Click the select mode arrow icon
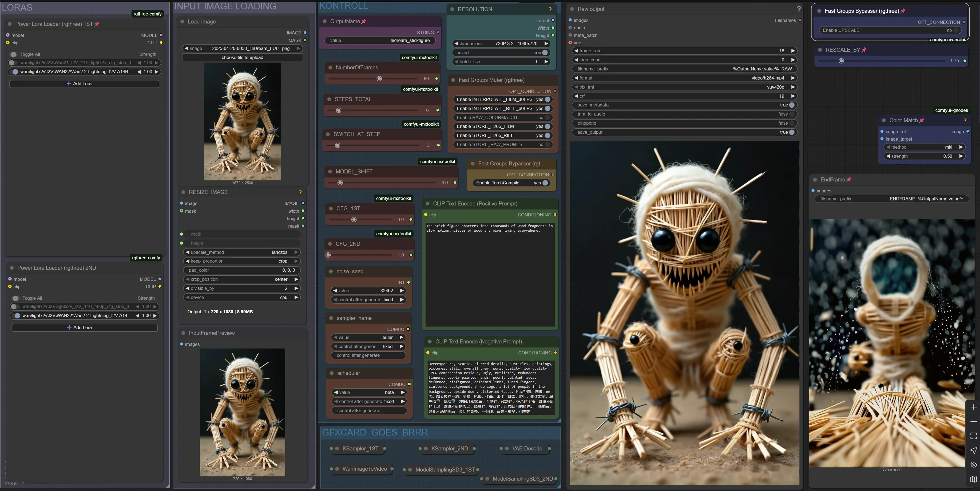This screenshot has width=980, height=491. (973, 450)
